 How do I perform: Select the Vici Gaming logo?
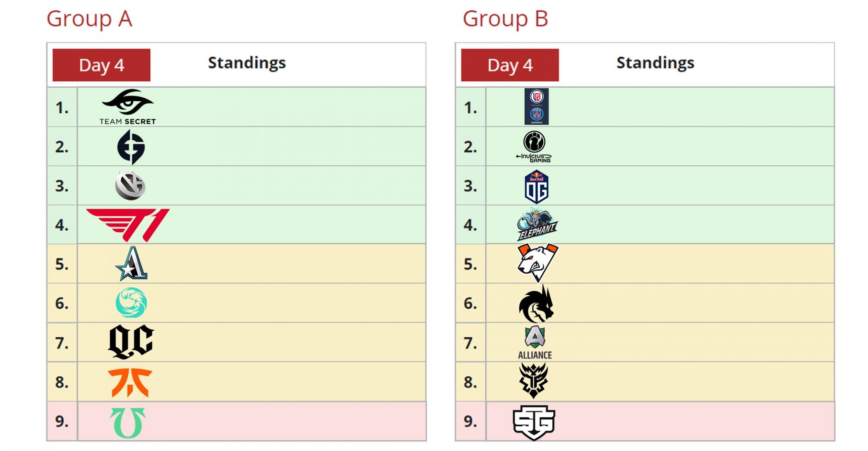pyautogui.click(x=130, y=185)
